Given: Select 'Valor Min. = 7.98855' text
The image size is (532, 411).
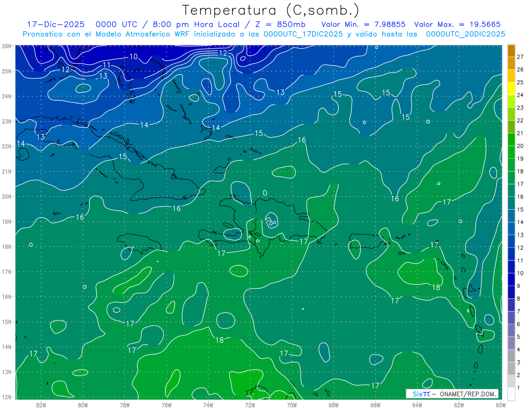Looking at the screenshot, I should (x=363, y=24).
